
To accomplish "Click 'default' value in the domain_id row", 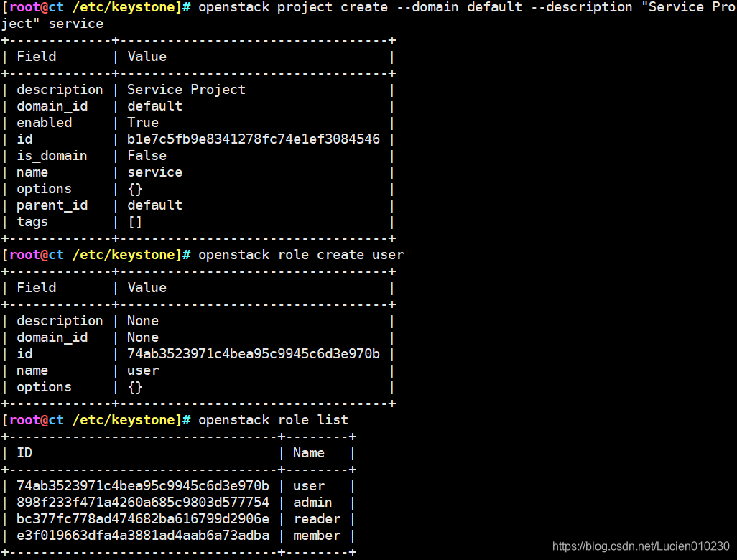I will point(154,106).
